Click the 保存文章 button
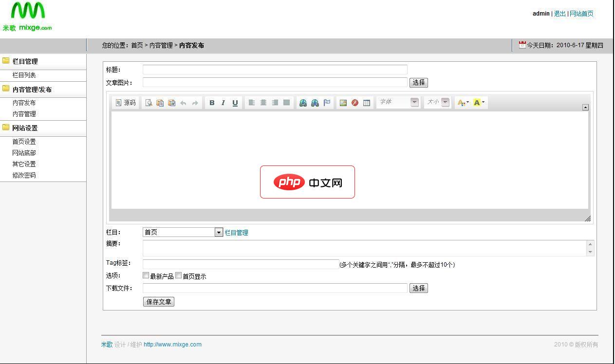Image resolution: width=615 pixels, height=364 pixels. point(158,301)
